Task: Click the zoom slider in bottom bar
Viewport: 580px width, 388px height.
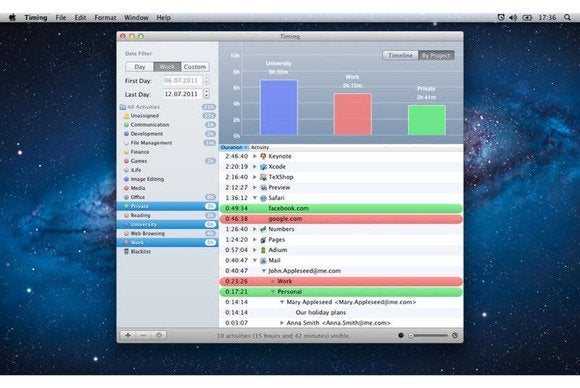Action: pyautogui.click(x=428, y=335)
